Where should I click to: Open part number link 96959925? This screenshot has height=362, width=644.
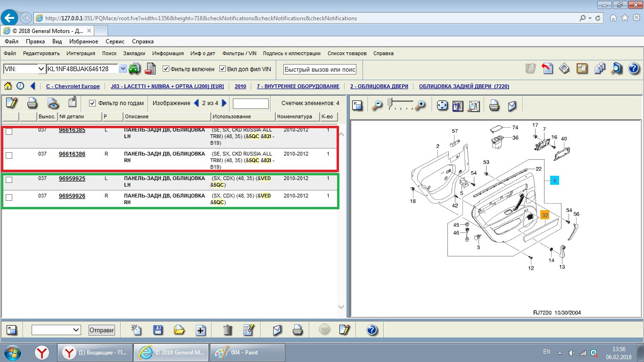click(72, 179)
